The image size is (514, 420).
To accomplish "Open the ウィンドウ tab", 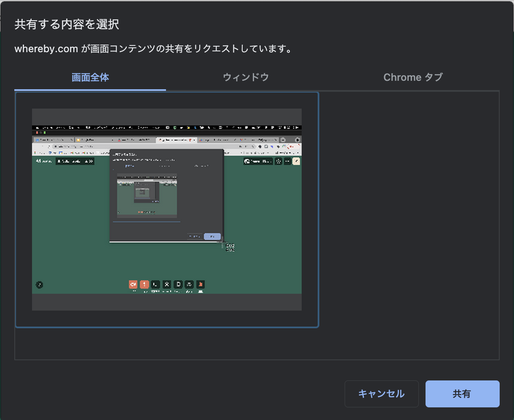I will click(246, 77).
